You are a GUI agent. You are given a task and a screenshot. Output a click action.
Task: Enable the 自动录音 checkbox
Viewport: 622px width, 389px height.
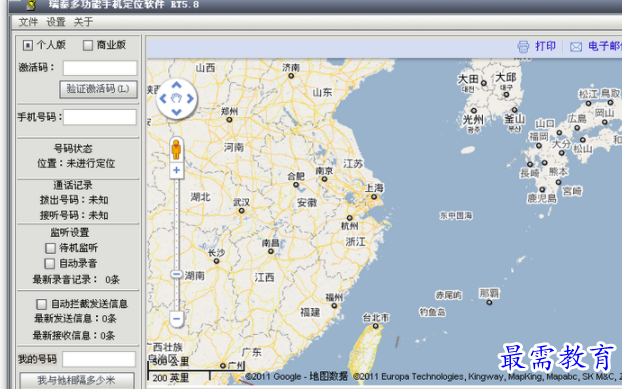click(50, 263)
